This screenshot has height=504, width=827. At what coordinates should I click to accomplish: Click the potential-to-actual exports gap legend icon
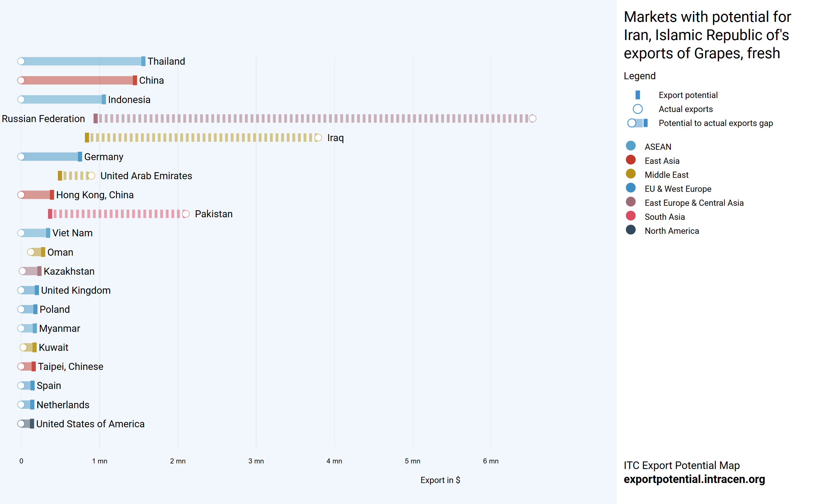(637, 123)
